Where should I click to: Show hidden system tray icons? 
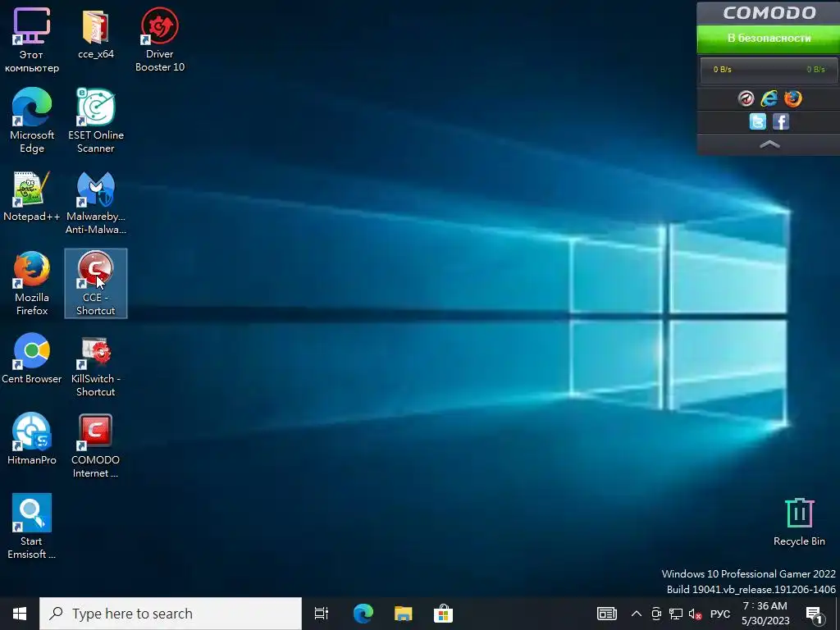pyautogui.click(x=637, y=614)
